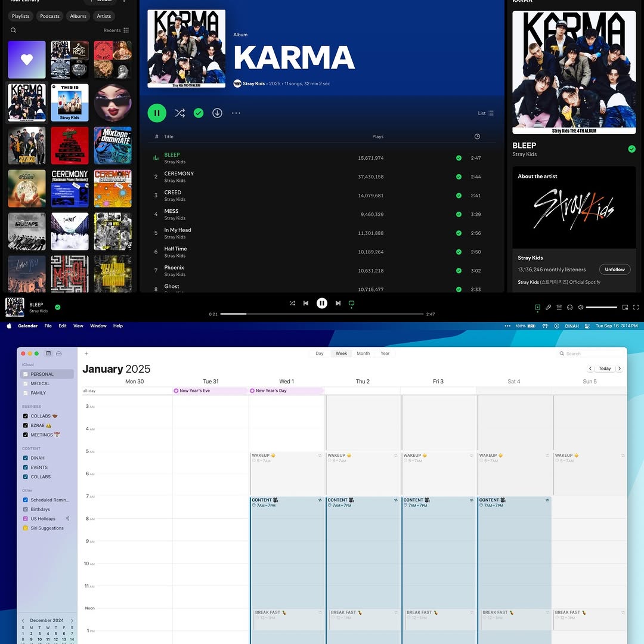The width and height of the screenshot is (644, 644).
Task: Adjust the Spotify volume slider
Action: [601, 307]
